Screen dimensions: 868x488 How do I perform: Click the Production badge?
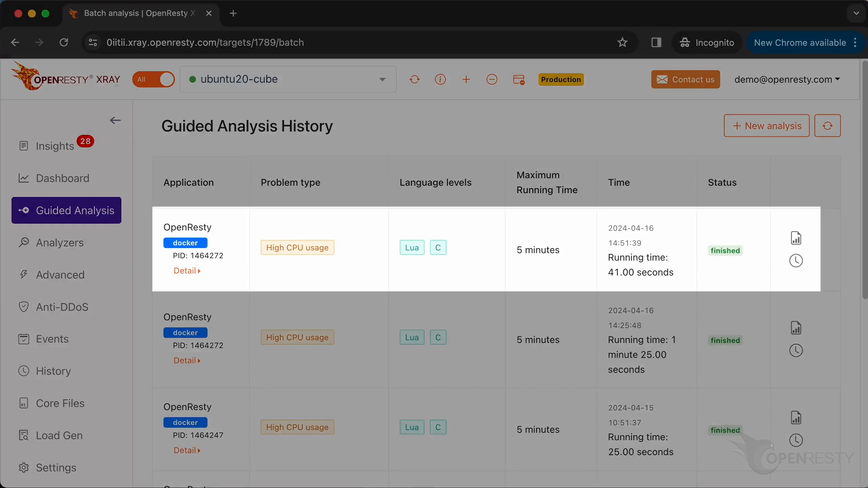pyautogui.click(x=561, y=79)
